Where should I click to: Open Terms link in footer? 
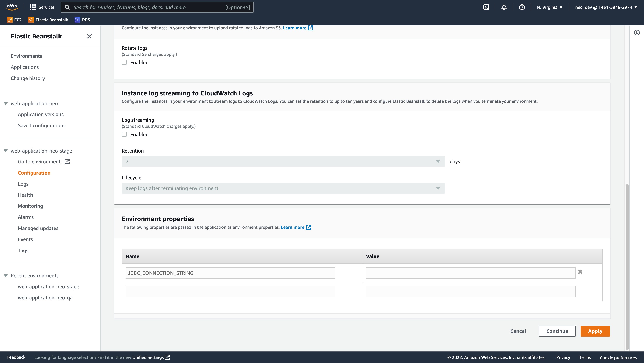(585, 357)
